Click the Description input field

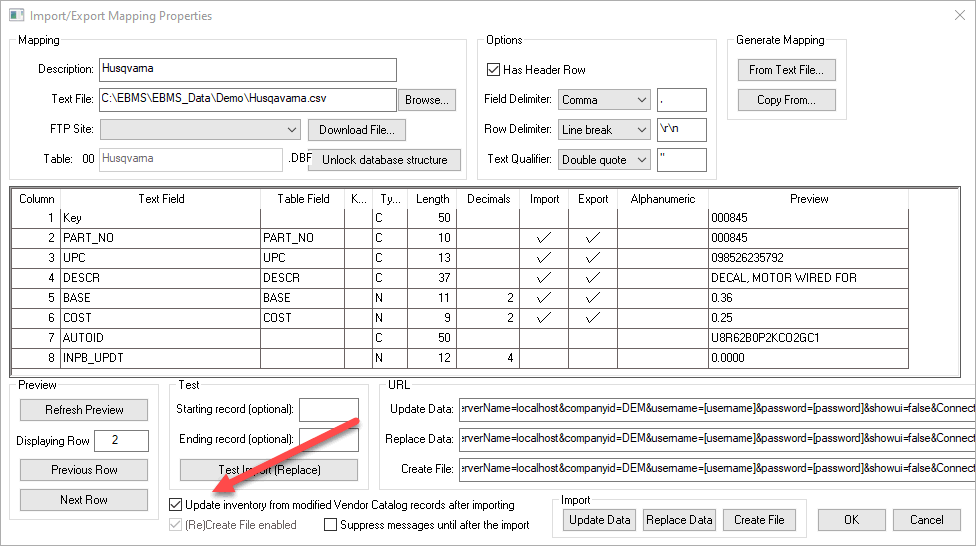[x=248, y=70]
